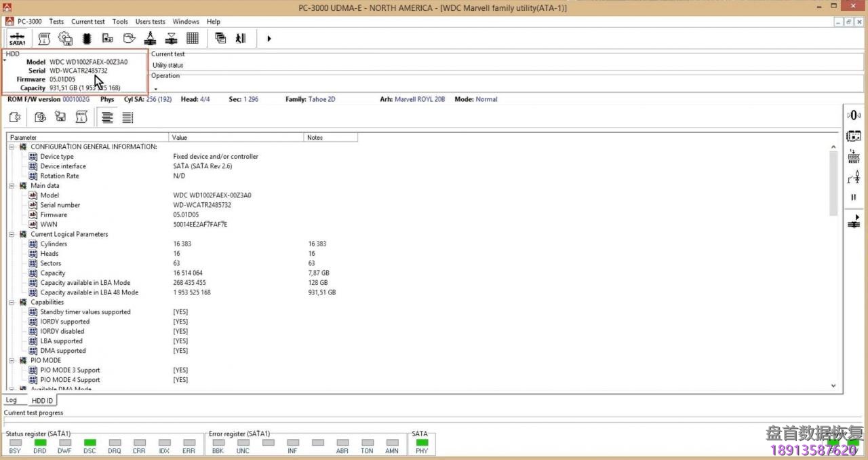Click the stacked-pages copy icon on the toolbar

pos(220,38)
